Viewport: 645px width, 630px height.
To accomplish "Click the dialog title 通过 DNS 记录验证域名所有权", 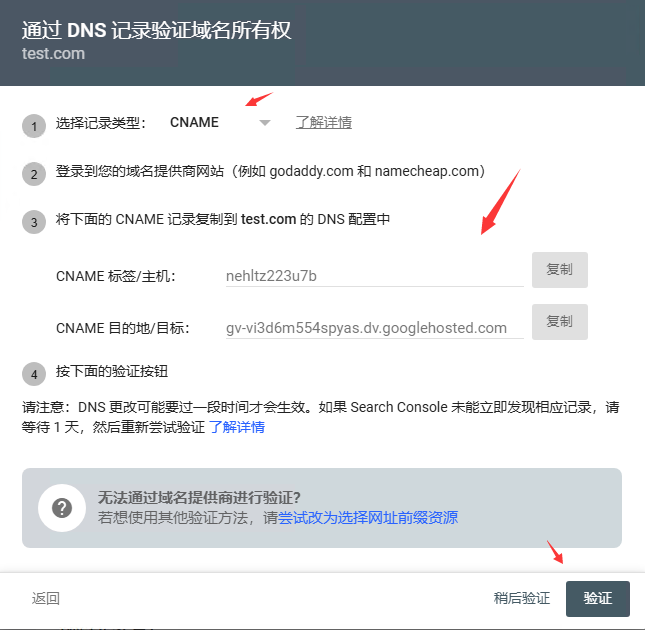I will pyautogui.click(x=156, y=30).
